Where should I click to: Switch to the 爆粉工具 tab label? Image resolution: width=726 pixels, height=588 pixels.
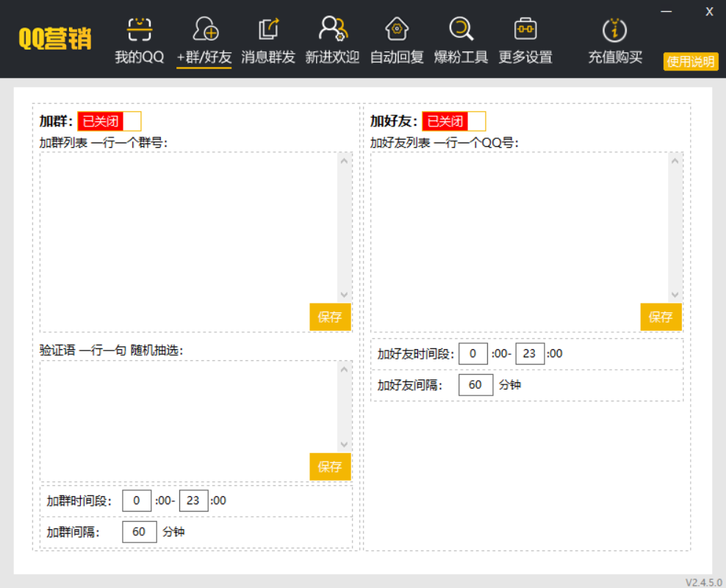tap(461, 57)
